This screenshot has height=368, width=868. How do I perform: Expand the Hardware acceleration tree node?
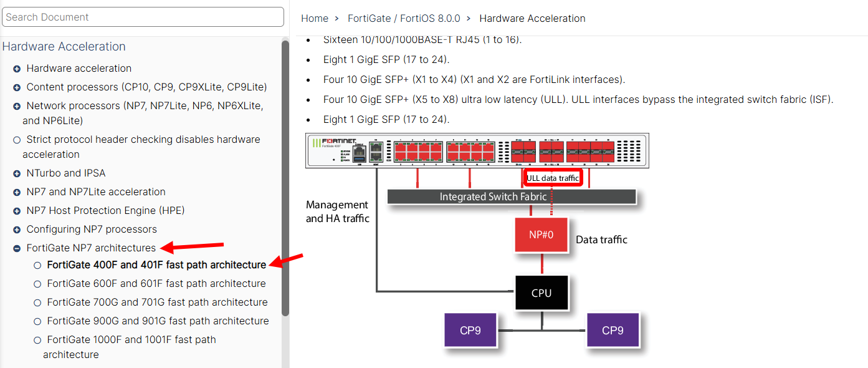[17, 69]
